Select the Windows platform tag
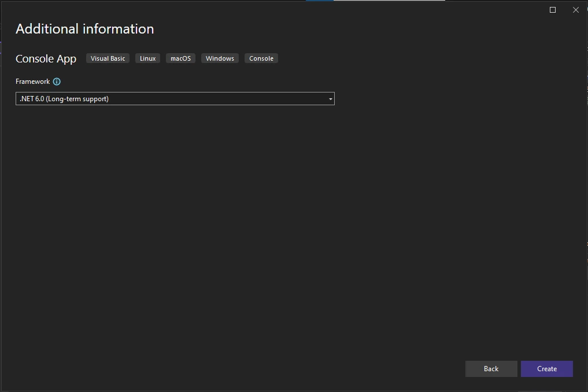Screen dimensions: 588x392 tap(220, 58)
